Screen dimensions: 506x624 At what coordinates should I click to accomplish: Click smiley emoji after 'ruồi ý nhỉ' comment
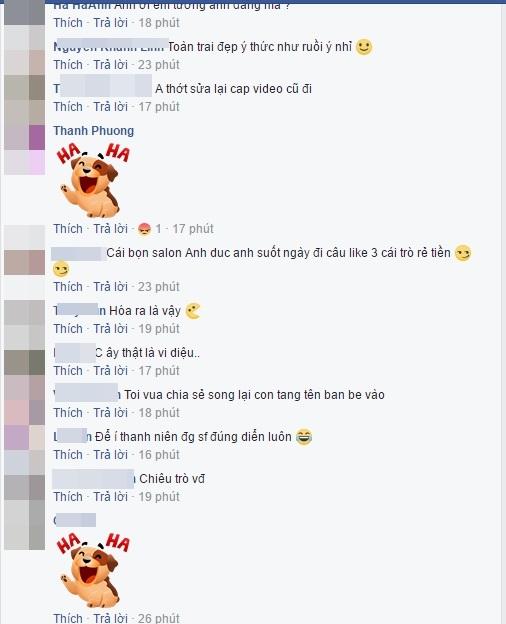[x=363, y=47]
